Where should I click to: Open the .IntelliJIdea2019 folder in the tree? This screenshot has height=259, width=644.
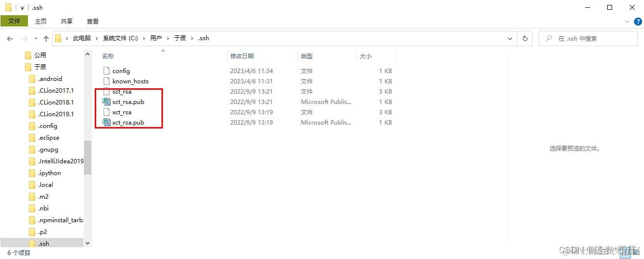click(61, 161)
